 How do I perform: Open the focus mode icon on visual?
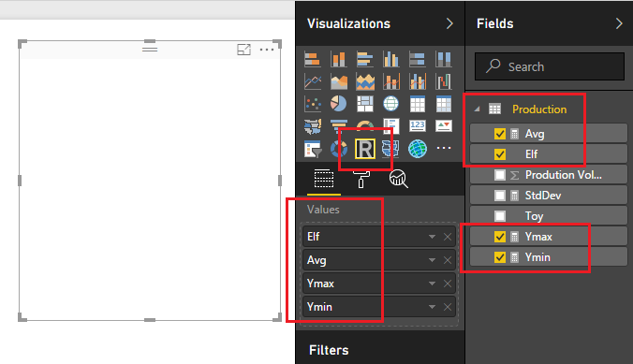(243, 50)
